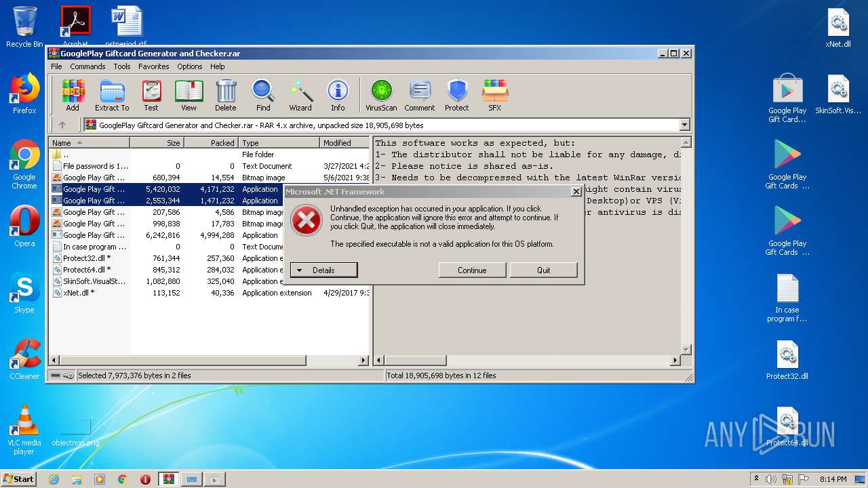Image resolution: width=868 pixels, height=488 pixels.
Task: Select Protect32.dll desktop file icon
Action: [787, 360]
